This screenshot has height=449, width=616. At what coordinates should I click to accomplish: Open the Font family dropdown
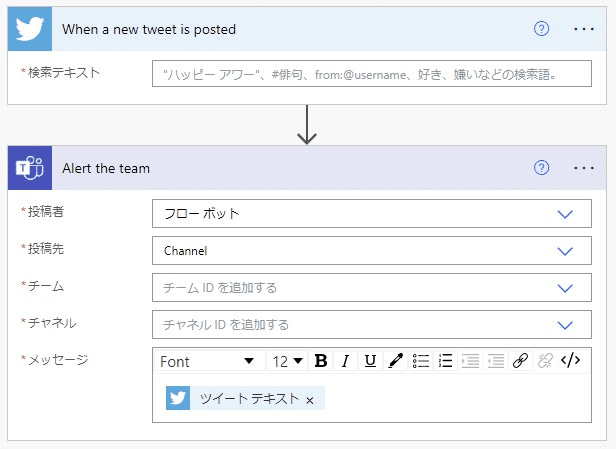point(208,361)
